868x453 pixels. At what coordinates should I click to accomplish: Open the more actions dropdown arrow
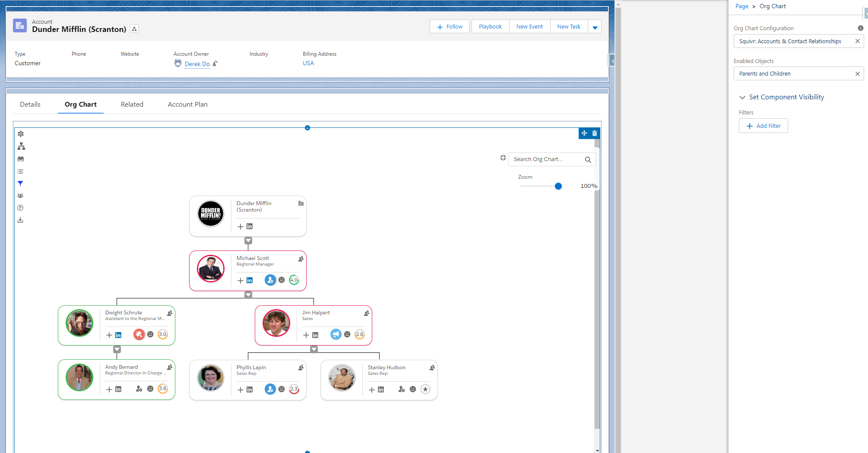(595, 27)
